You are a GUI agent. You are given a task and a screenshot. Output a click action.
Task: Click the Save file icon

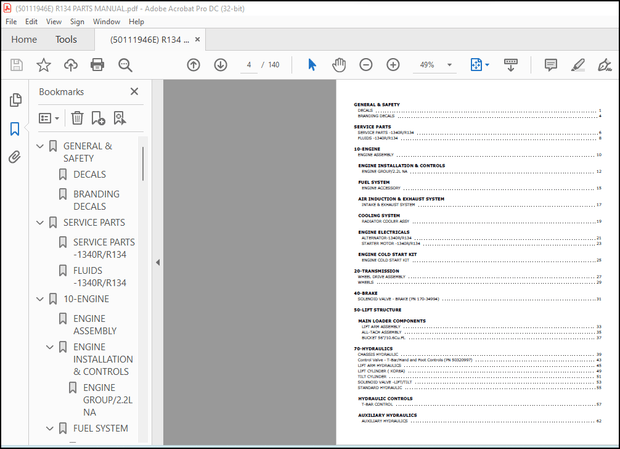(17, 65)
